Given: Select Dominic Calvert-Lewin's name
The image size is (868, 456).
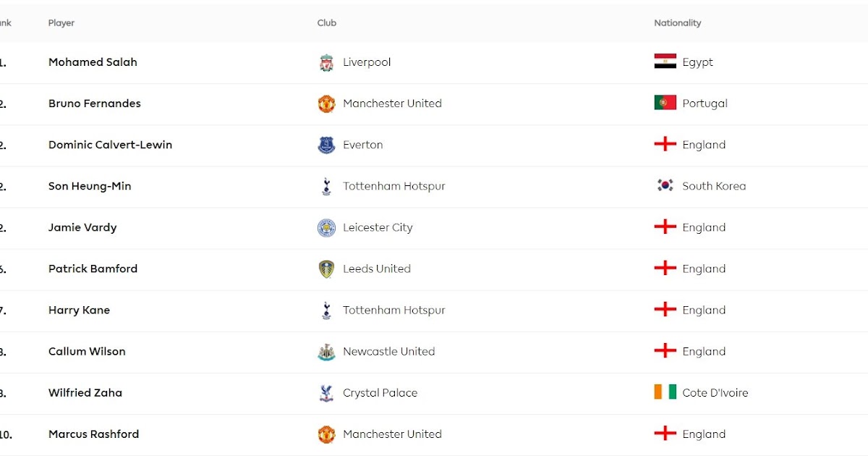Looking at the screenshot, I should tap(110, 145).
